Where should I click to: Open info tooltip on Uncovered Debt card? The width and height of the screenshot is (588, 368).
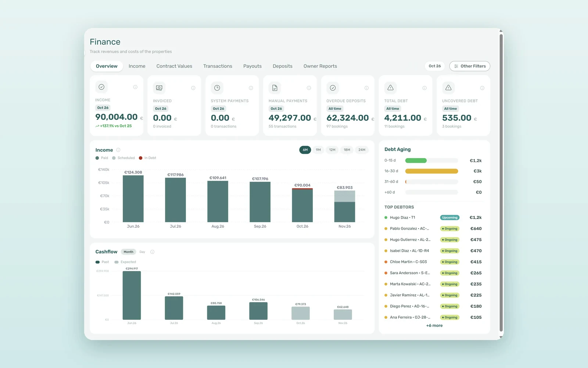click(x=482, y=88)
